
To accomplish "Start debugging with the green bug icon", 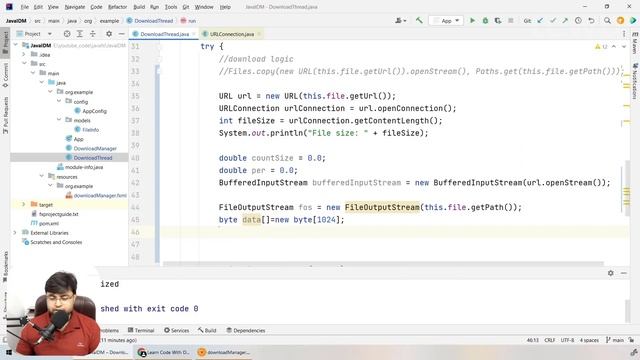I will pos(485,20).
